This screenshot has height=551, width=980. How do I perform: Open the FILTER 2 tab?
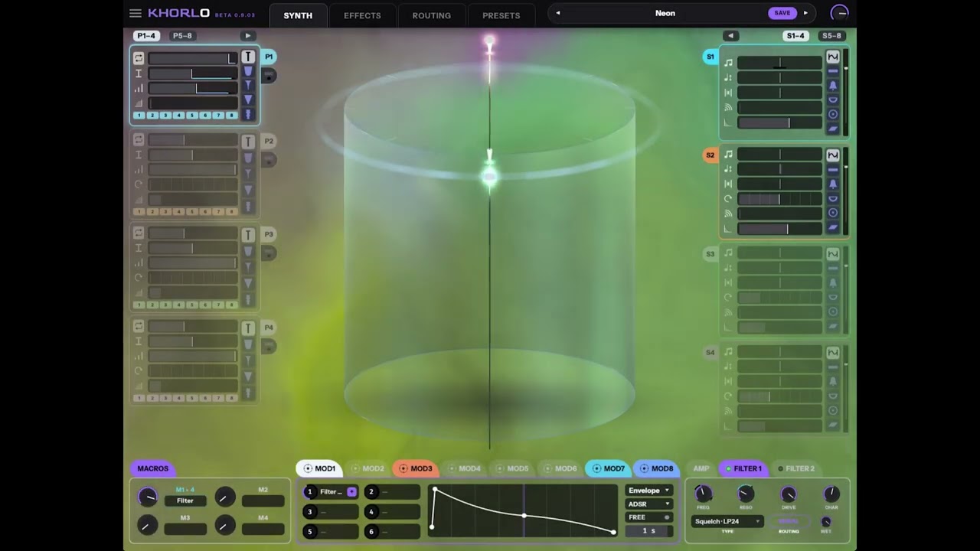pos(796,468)
